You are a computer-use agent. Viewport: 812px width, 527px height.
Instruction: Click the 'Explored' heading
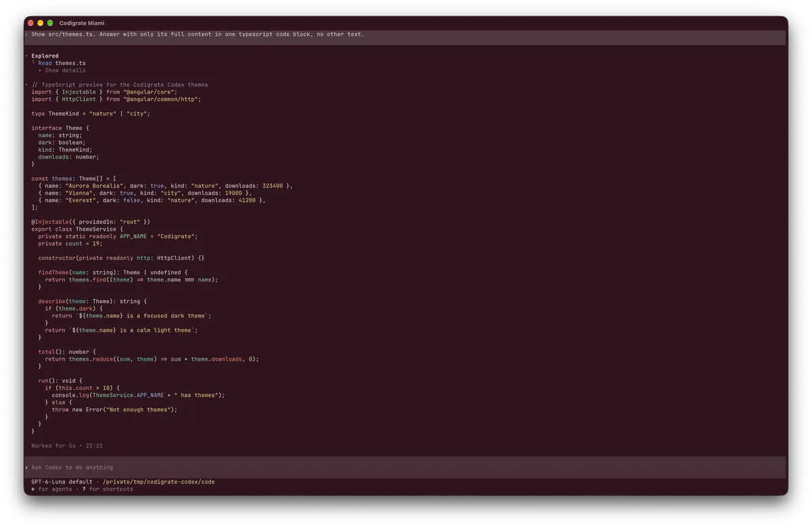45,56
